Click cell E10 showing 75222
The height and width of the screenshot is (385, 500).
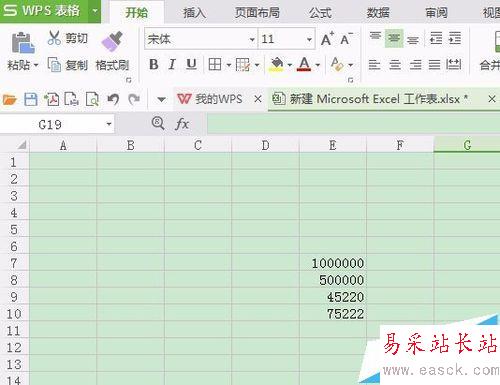(x=333, y=313)
